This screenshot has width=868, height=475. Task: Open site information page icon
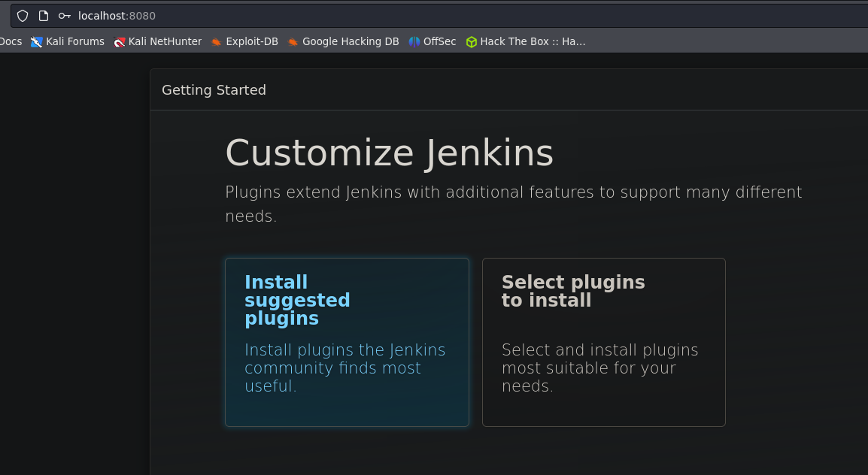44,16
